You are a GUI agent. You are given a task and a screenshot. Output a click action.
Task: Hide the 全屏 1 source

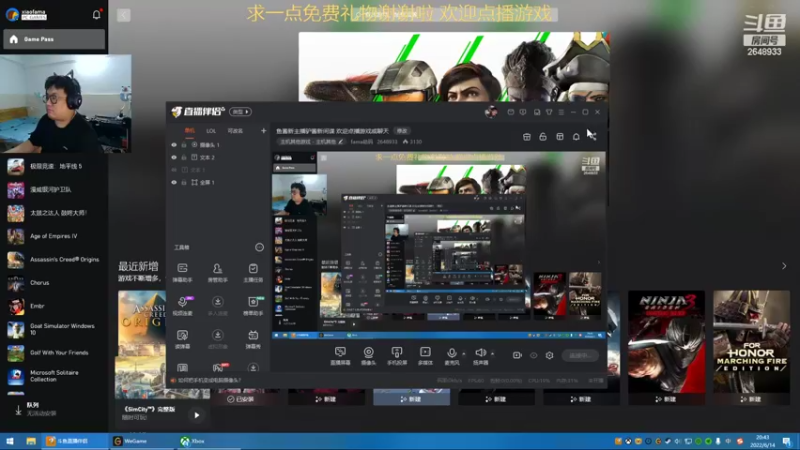pos(174,182)
